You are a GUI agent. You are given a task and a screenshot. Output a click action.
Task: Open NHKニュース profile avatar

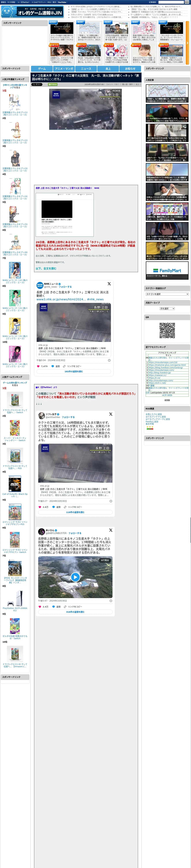pyautogui.click(x=40, y=285)
